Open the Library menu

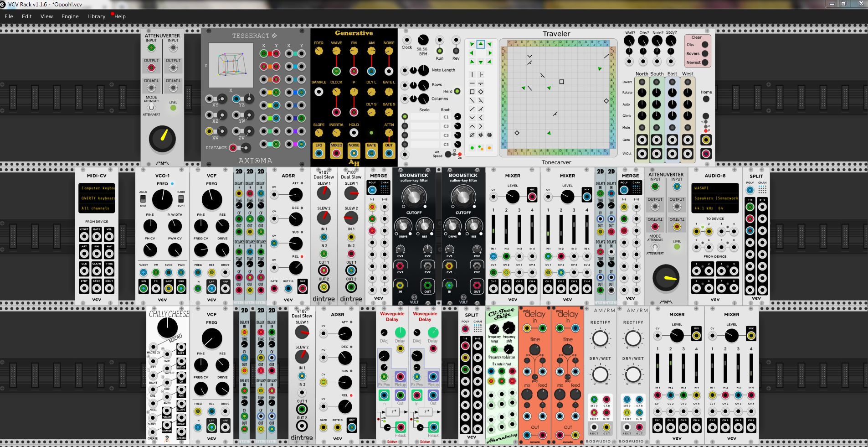tap(96, 16)
